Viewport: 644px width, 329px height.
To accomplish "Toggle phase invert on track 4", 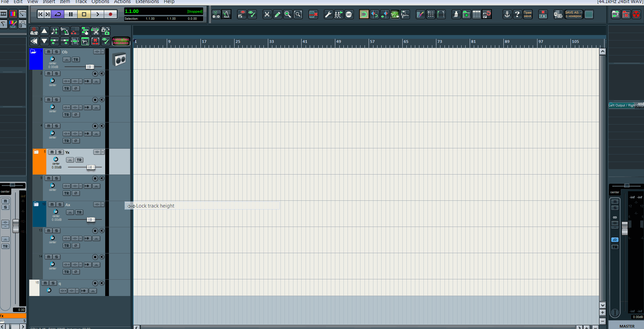I will click(x=76, y=141).
